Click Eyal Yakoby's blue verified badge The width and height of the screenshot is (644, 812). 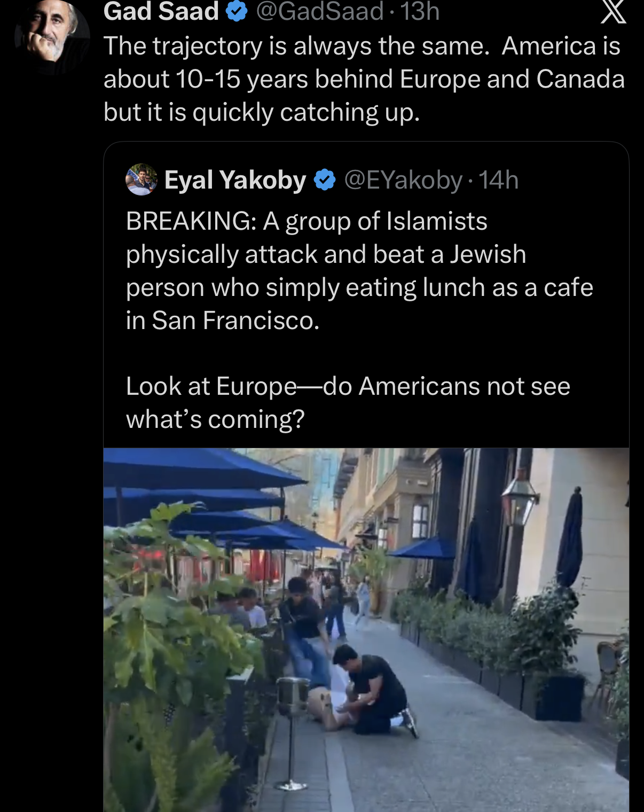324,180
